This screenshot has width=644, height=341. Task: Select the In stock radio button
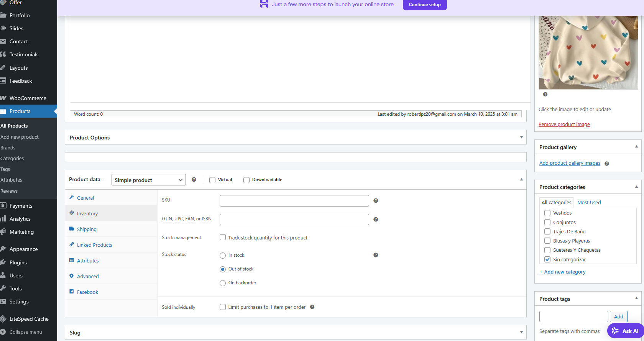point(223,256)
